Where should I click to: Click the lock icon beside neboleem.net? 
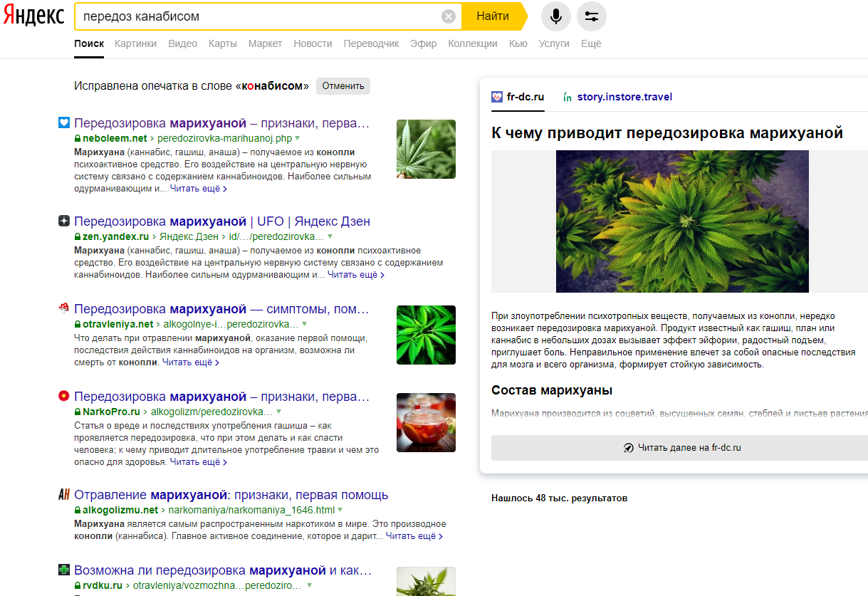78,138
